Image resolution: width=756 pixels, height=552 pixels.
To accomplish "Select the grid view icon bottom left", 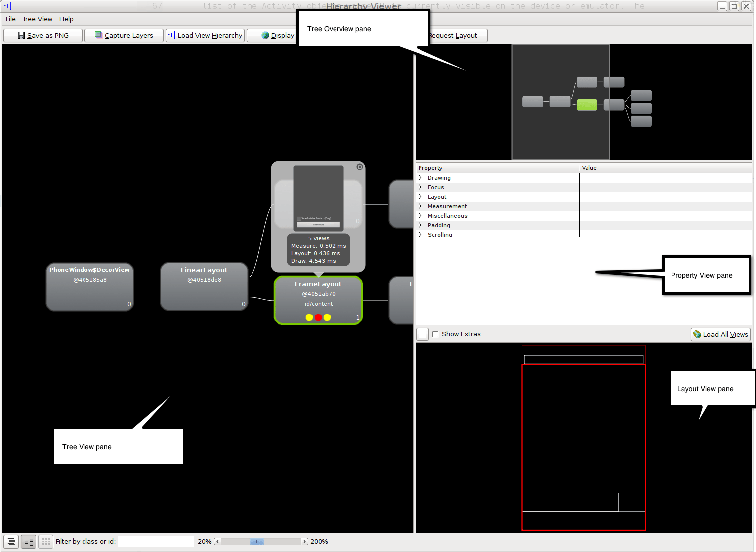I will (45, 541).
